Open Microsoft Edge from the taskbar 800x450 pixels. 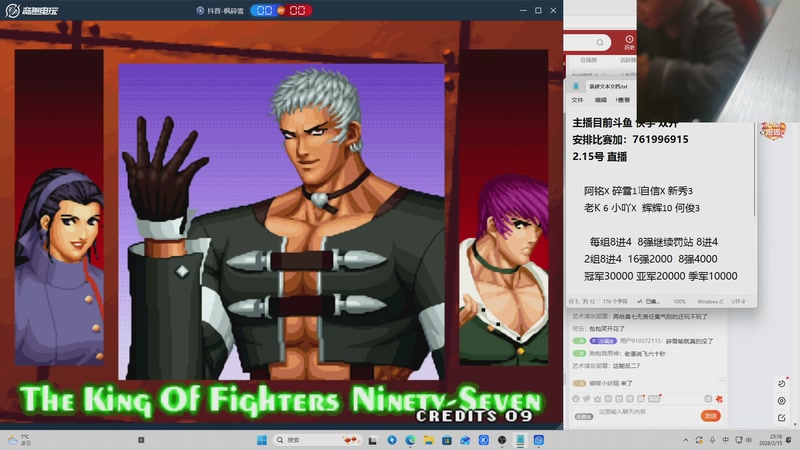(x=410, y=440)
